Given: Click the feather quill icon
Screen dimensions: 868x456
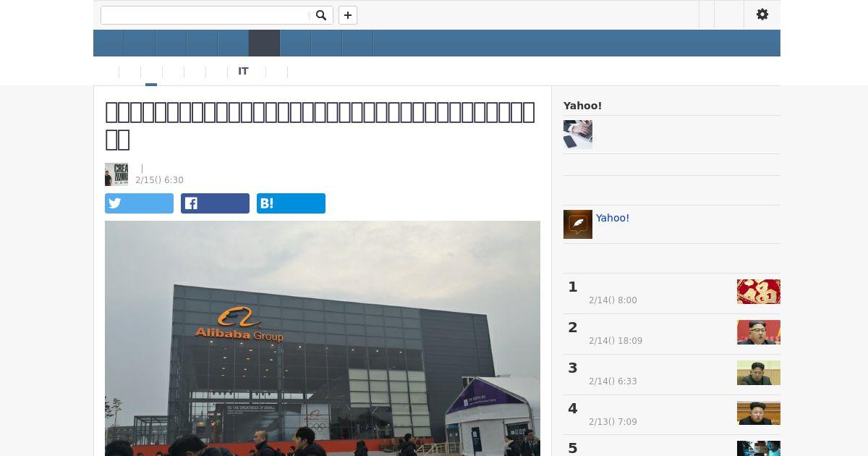Looking at the screenshot, I should point(578,224).
